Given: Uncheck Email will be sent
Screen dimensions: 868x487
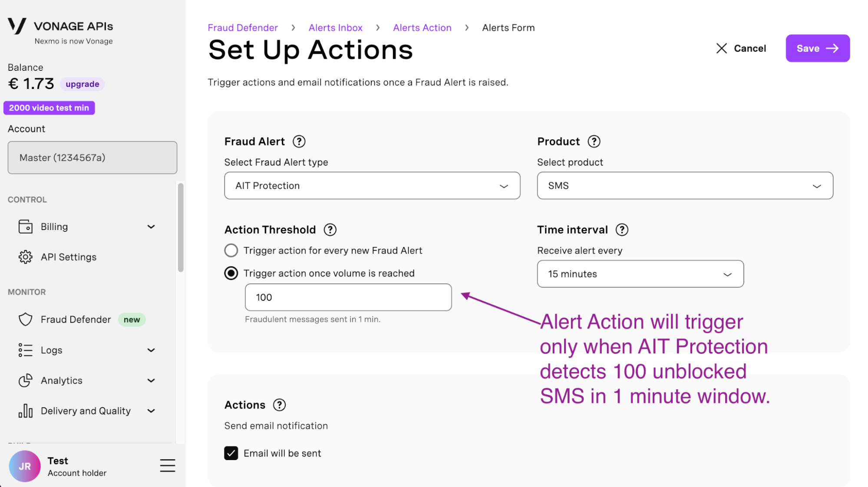Looking at the screenshot, I should [x=231, y=453].
